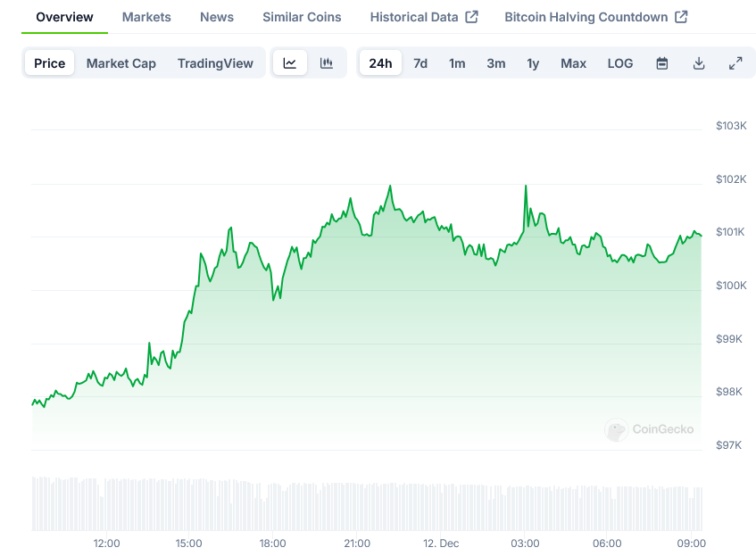Switch to line chart view icon
The height and width of the screenshot is (556, 756).
click(290, 63)
